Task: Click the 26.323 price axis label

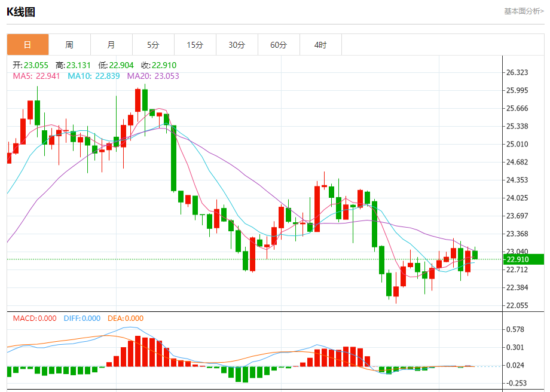Action: [517, 72]
